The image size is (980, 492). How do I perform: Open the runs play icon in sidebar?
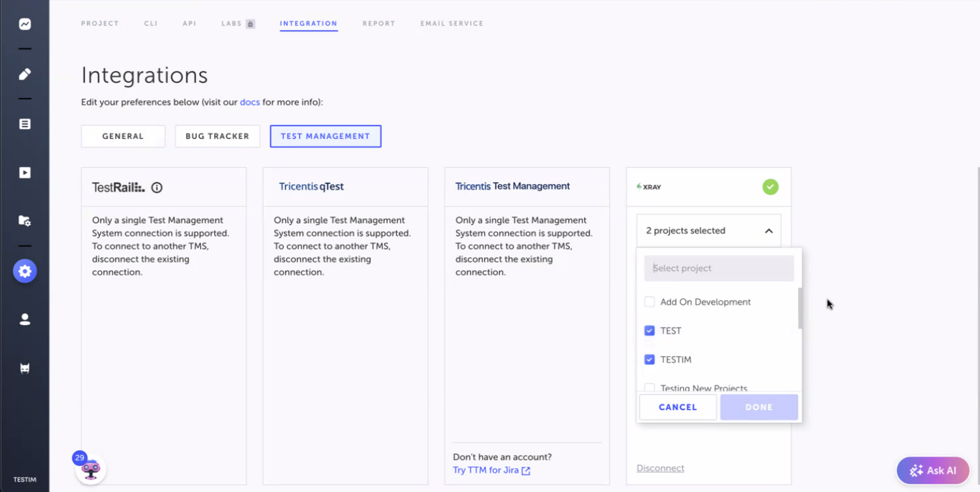tap(25, 172)
